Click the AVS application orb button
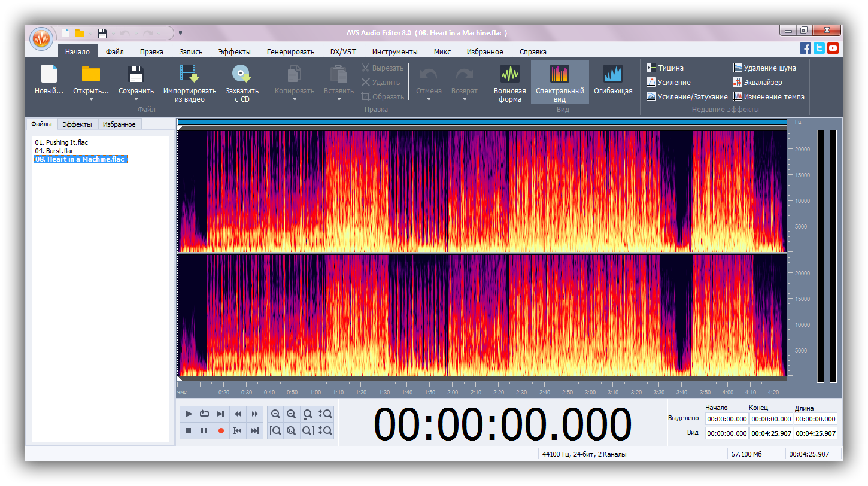Image resolution: width=868 pixels, height=486 pixels. click(x=41, y=39)
